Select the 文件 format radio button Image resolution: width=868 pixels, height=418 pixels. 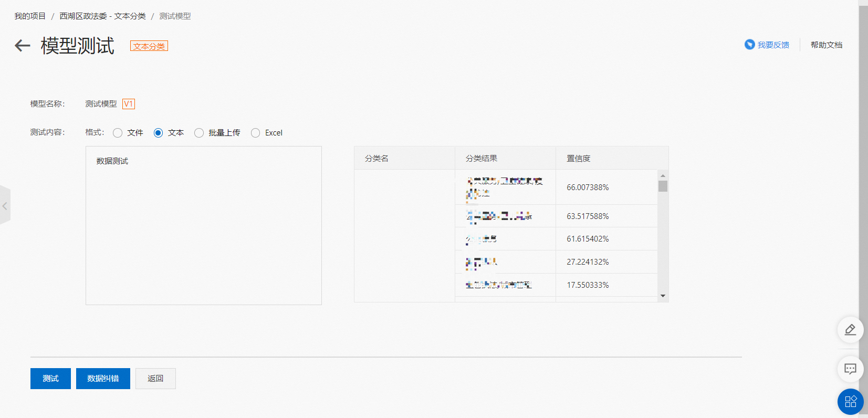tap(118, 133)
